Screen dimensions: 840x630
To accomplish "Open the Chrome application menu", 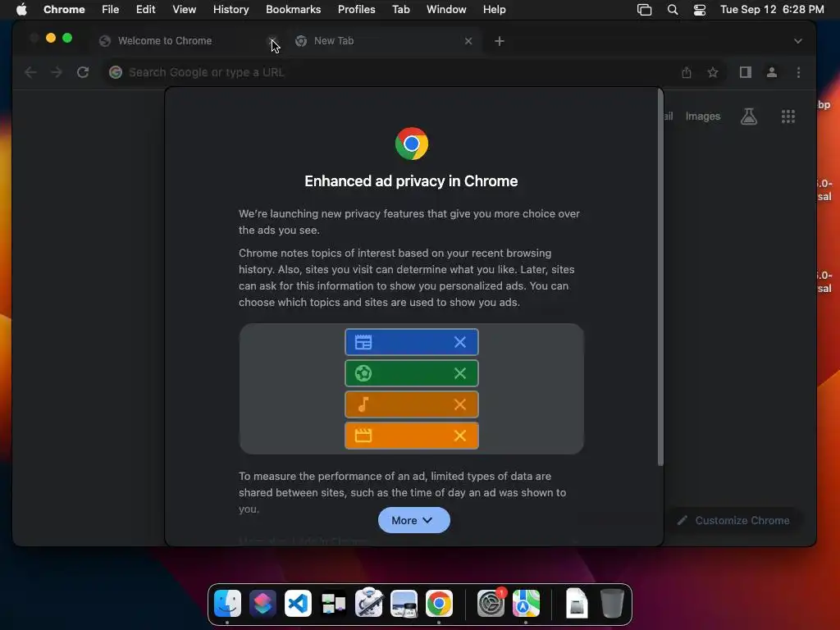I will pyautogui.click(x=64, y=10).
